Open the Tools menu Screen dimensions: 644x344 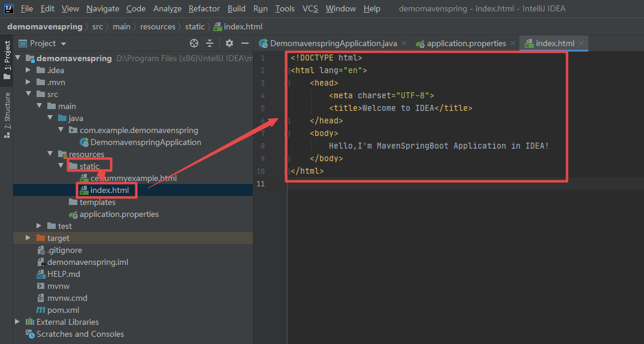point(285,8)
